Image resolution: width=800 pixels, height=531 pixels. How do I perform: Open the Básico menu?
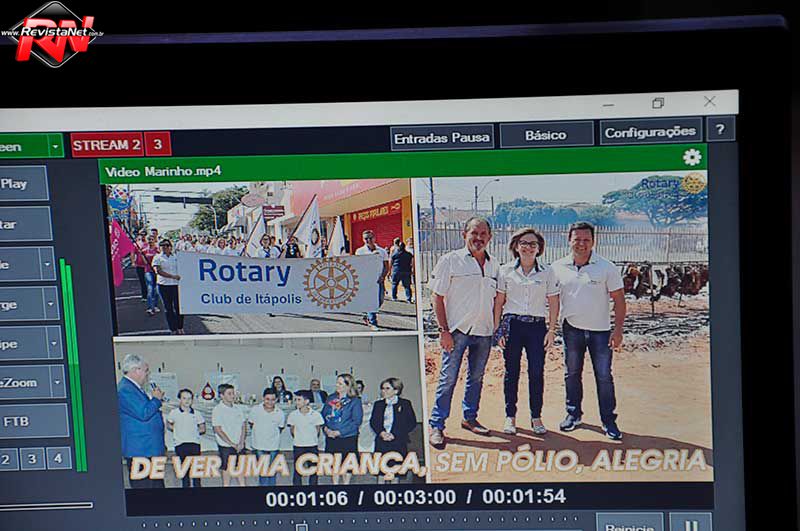pyautogui.click(x=546, y=135)
